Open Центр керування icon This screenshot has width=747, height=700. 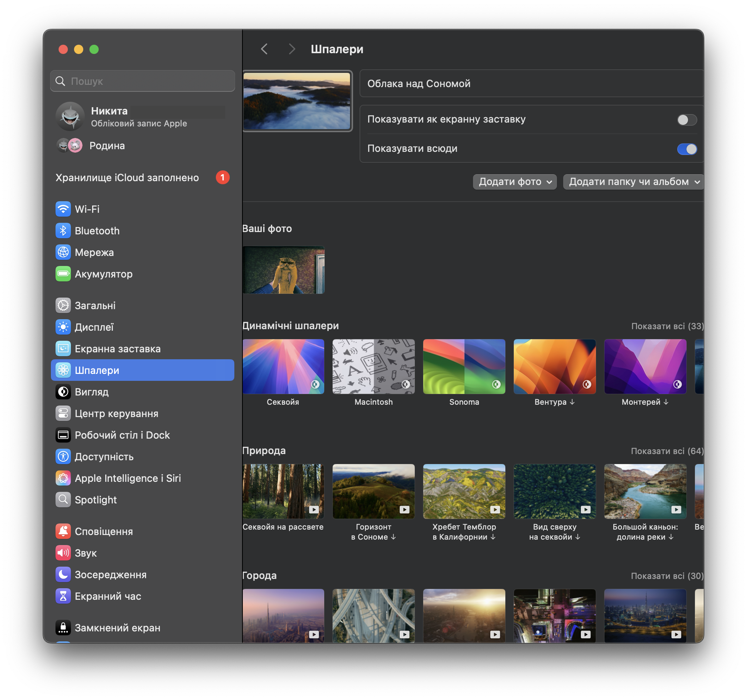pyautogui.click(x=63, y=414)
